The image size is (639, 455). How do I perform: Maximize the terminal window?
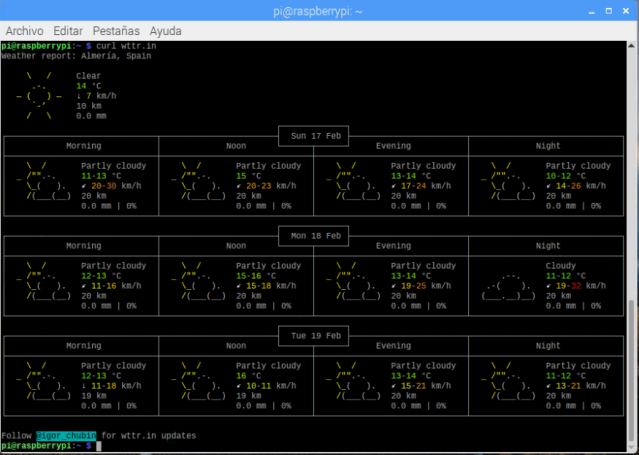607,10
